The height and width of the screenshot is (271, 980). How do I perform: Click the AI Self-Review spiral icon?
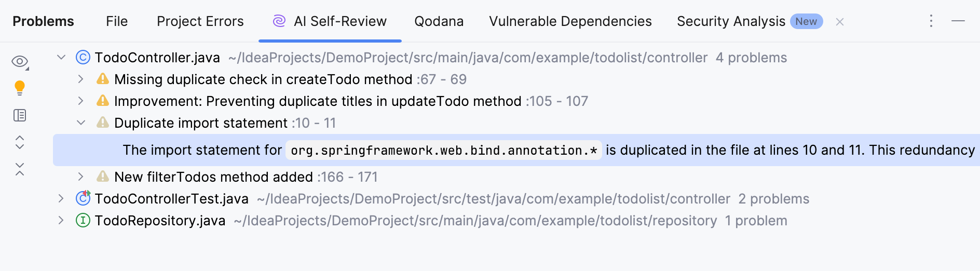tap(279, 21)
